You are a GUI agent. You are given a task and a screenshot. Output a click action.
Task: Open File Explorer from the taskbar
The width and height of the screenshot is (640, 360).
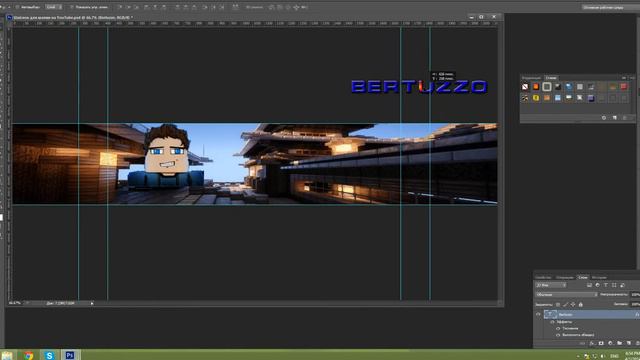coord(7,355)
